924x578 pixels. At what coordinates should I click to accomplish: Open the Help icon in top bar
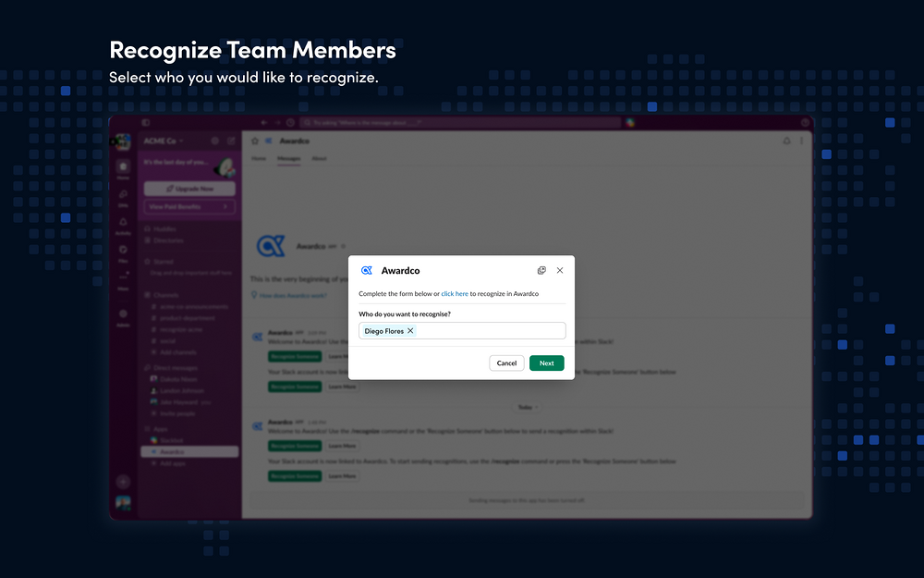point(805,123)
